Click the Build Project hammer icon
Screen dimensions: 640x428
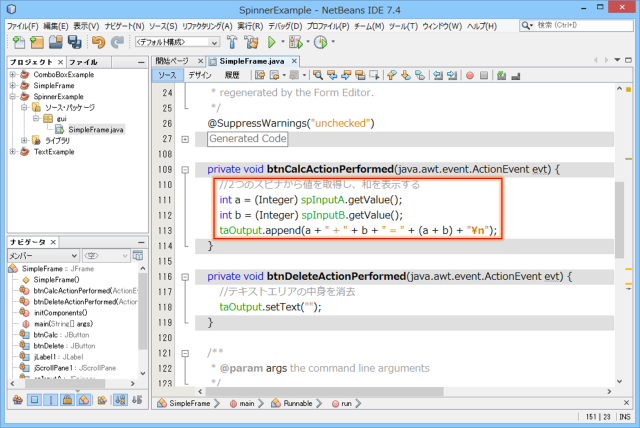[x=232, y=42]
